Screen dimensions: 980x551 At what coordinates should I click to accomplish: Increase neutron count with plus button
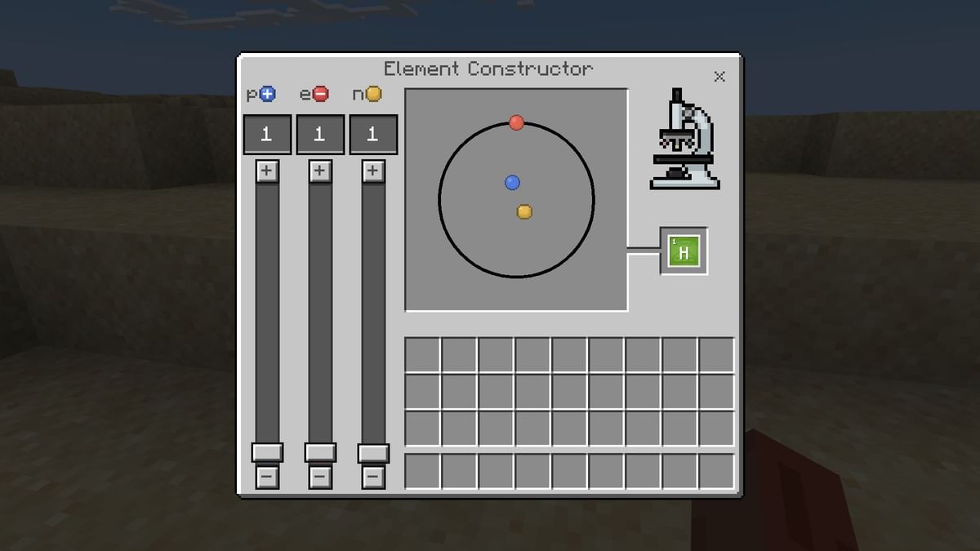[x=373, y=171]
